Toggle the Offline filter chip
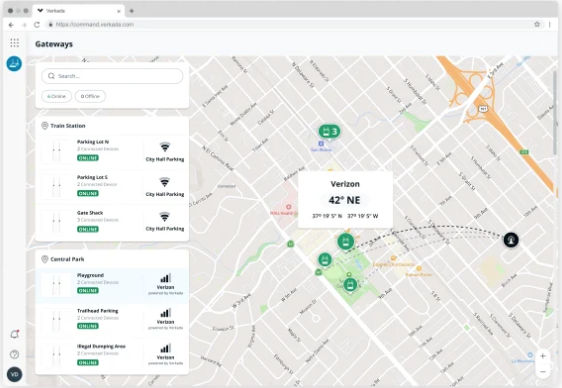This screenshot has height=388, width=562. tap(90, 96)
